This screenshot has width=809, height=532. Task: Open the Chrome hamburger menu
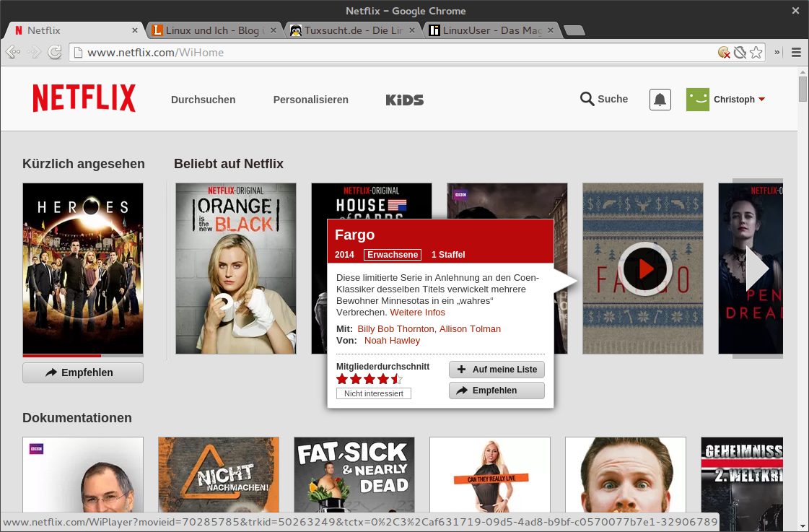coord(796,52)
